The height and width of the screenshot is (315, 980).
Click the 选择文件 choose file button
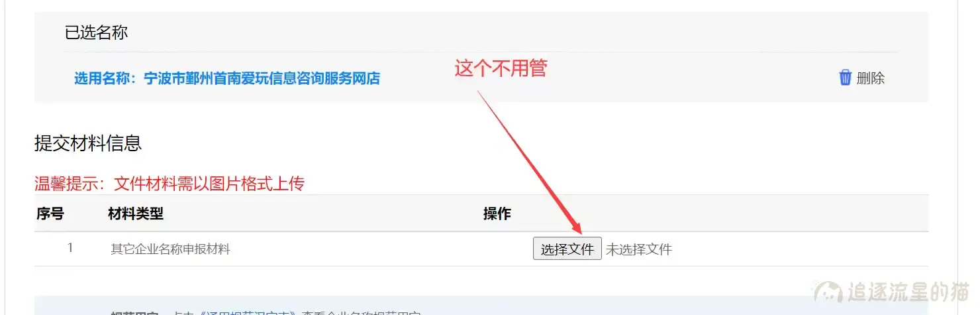pos(567,249)
